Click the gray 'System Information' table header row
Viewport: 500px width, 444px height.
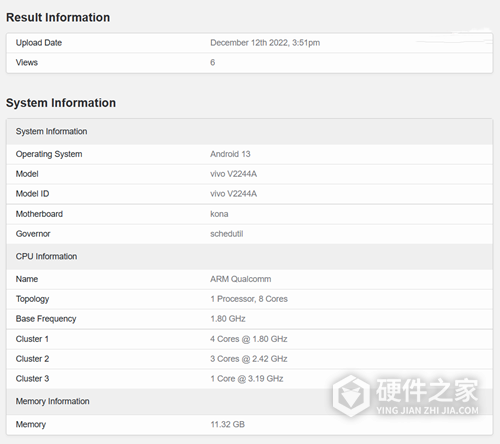coord(249,131)
